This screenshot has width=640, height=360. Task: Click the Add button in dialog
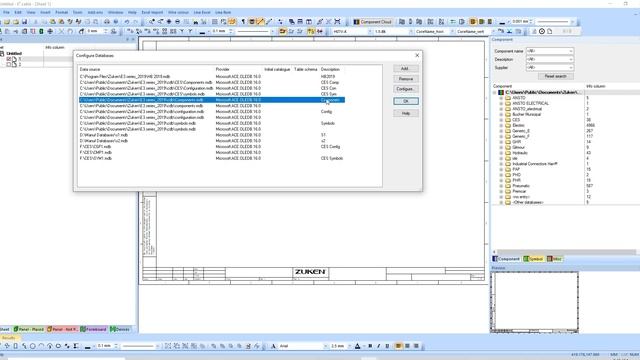click(406, 69)
